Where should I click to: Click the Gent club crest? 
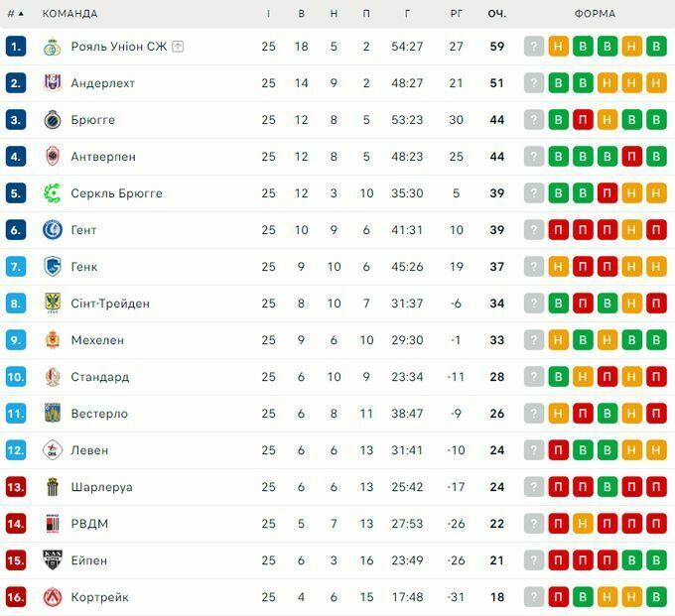(53, 230)
